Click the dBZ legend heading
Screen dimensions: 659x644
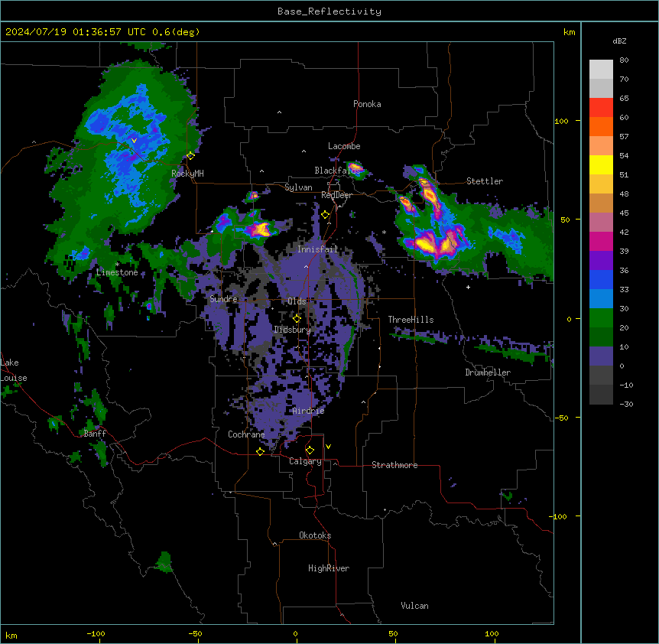point(619,41)
